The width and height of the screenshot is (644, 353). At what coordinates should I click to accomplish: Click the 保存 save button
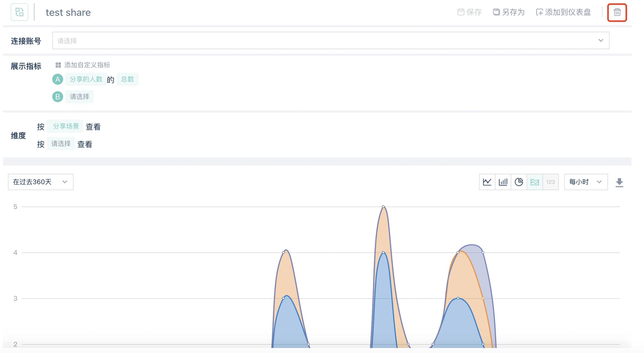[469, 12]
